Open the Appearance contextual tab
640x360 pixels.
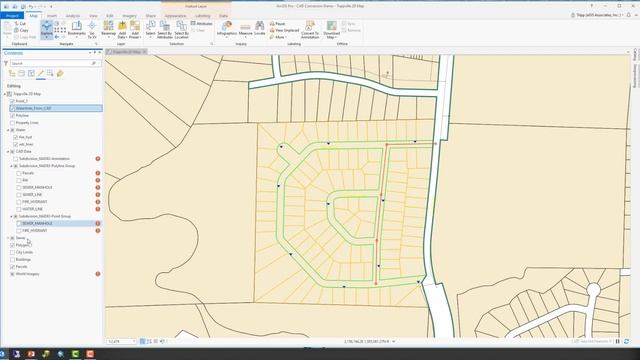[x=176, y=16]
